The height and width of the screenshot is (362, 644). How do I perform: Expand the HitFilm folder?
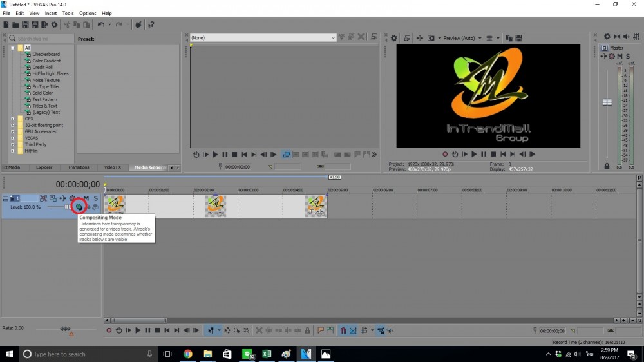[13, 151]
